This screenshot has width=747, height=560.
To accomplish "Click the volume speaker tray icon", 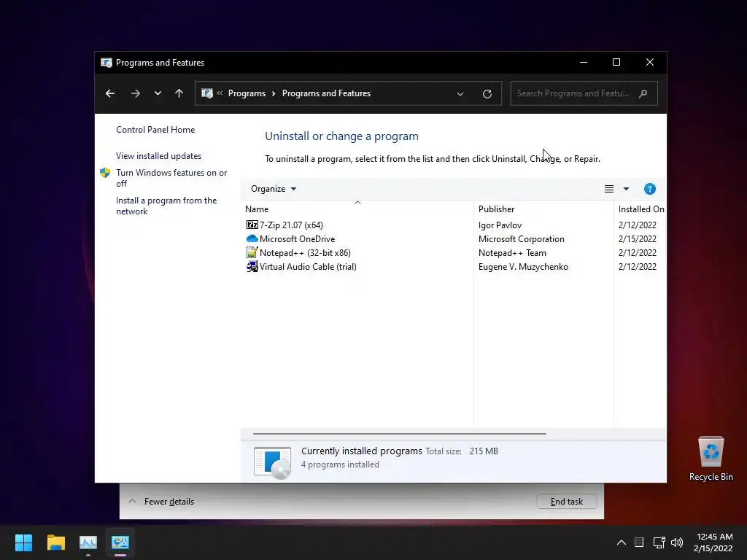I will click(676, 542).
